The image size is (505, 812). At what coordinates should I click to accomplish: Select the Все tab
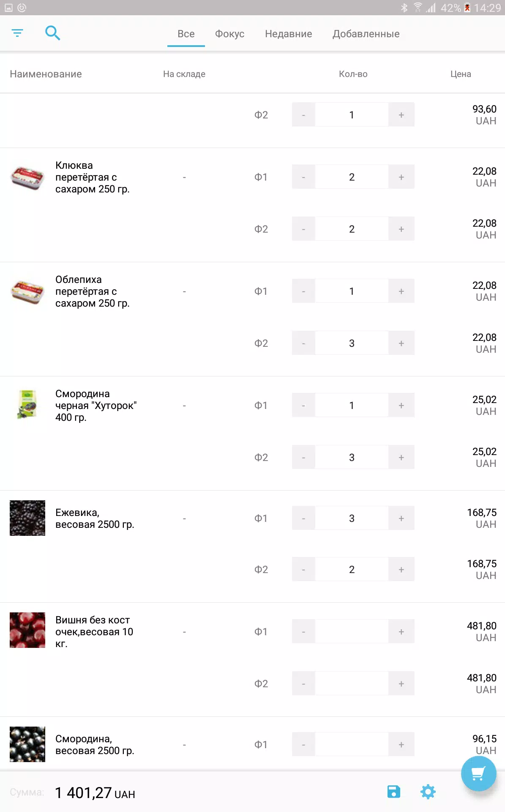pos(186,34)
